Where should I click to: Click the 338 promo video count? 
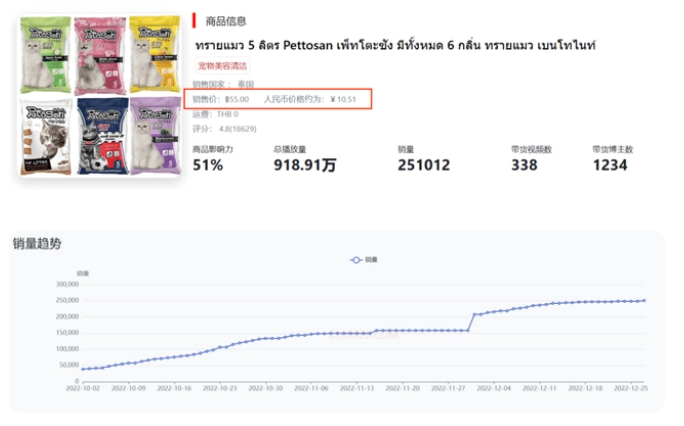pos(524,165)
